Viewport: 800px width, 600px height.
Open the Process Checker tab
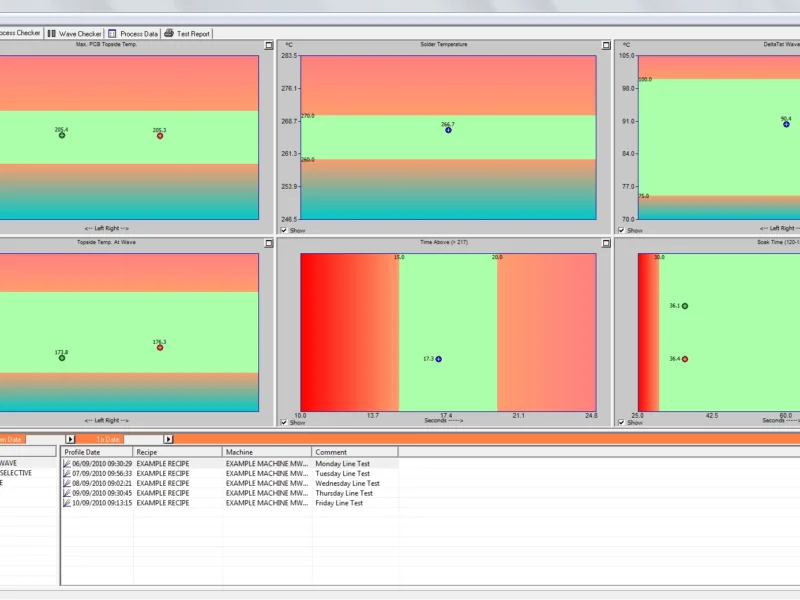20,34
